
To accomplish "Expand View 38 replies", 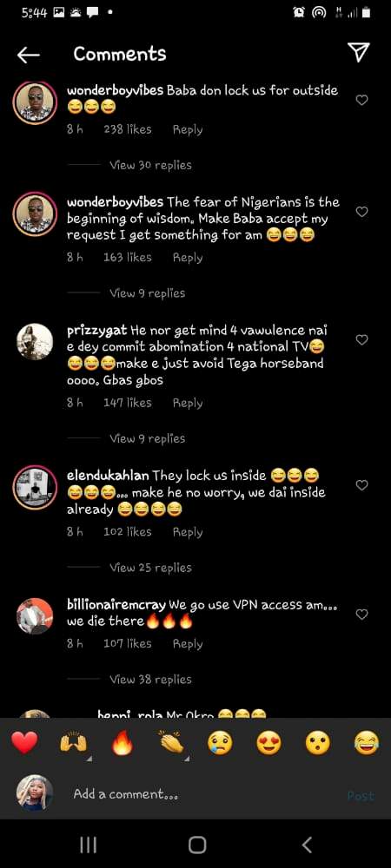I will [x=150, y=680].
